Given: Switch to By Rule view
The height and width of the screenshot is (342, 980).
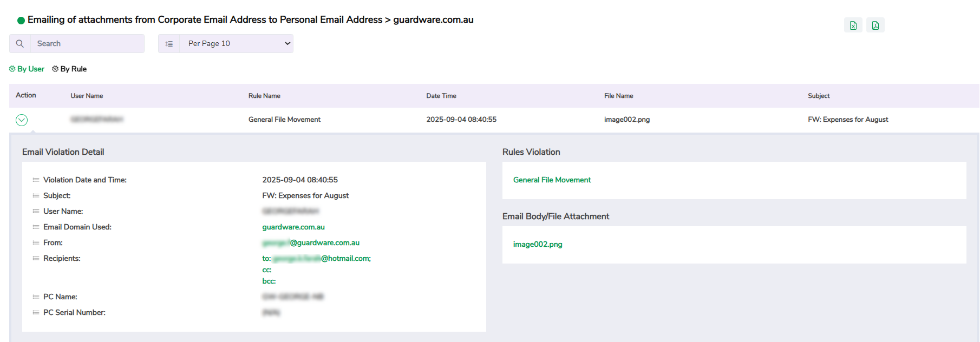Looking at the screenshot, I should 73,69.
